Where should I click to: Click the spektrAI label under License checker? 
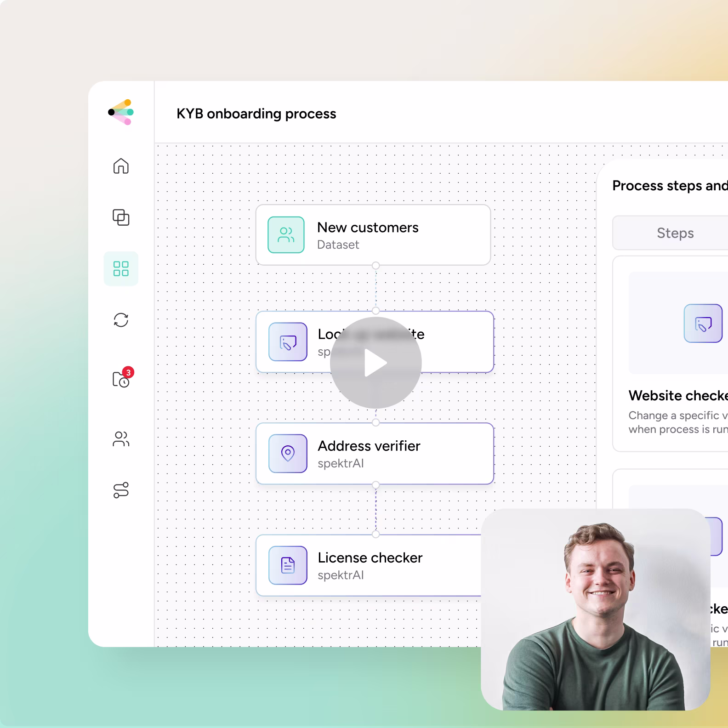(x=341, y=575)
